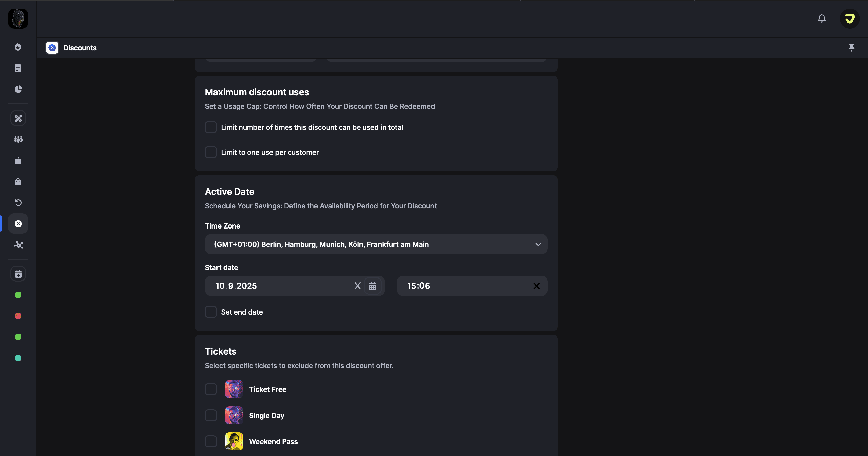The height and width of the screenshot is (456, 868).
Task: Clear the start date value
Action: pyautogui.click(x=357, y=286)
